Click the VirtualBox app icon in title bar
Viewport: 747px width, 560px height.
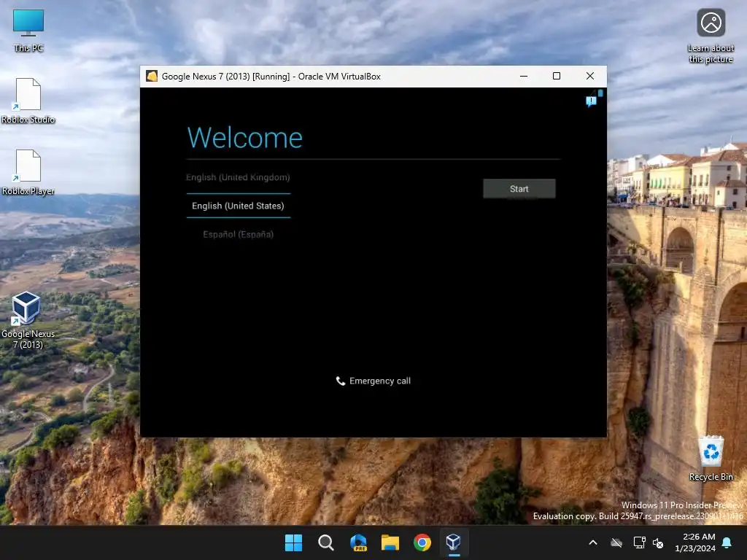pyautogui.click(x=152, y=76)
